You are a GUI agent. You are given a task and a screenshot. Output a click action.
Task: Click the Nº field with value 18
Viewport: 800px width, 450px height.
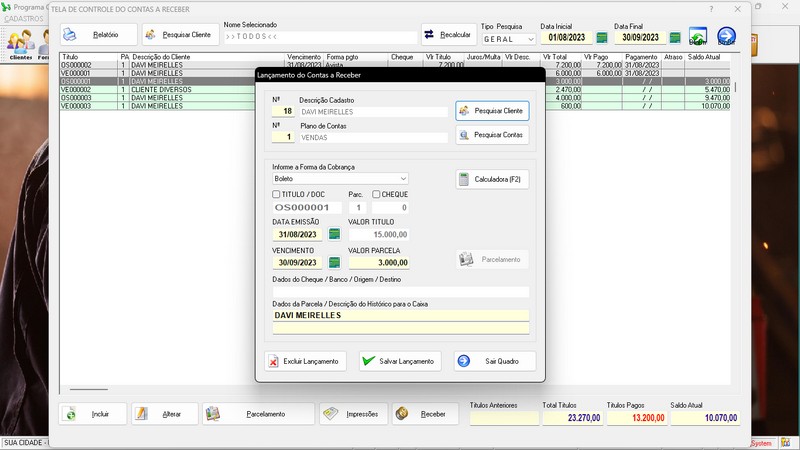(283, 111)
